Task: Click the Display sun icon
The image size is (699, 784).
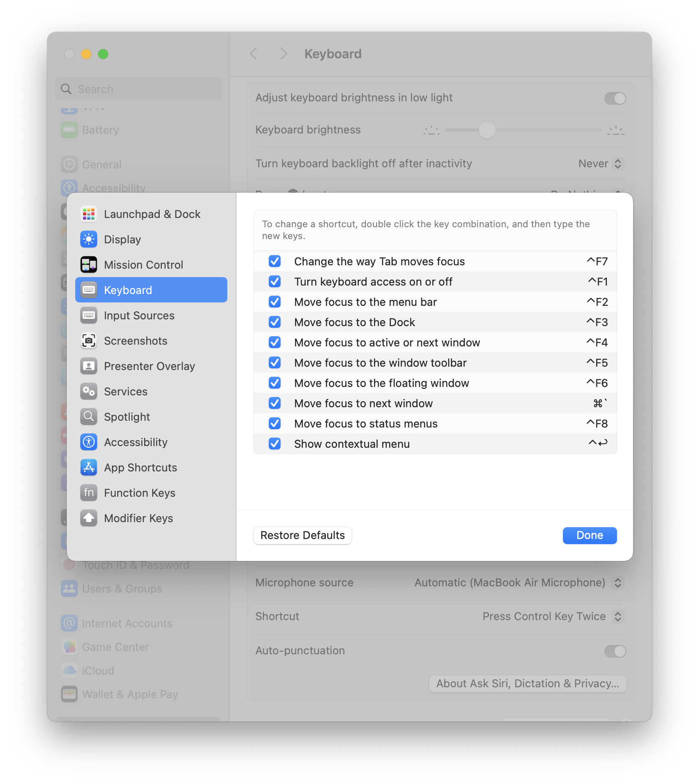Action: pos(89,240)
